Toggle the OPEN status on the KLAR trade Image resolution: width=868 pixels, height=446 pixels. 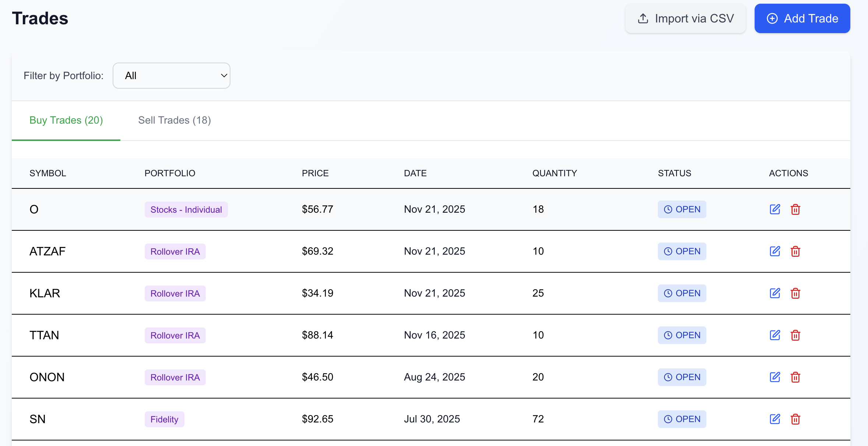pyautogui.click(x=682, y=293)
